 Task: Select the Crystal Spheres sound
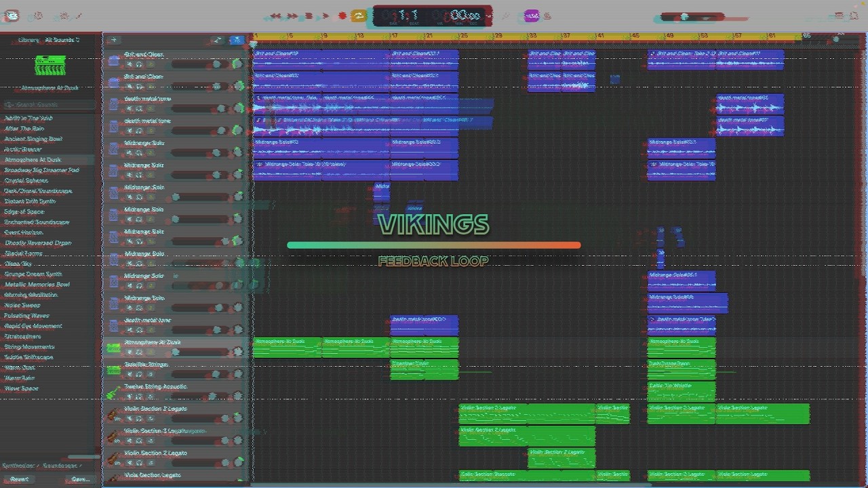26,180
